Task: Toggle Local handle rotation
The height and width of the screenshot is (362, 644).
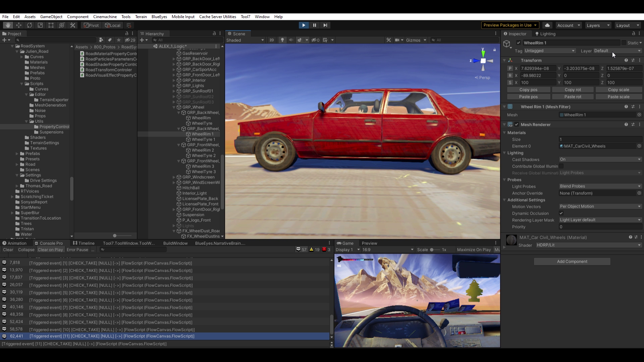Action: [113, 25]
